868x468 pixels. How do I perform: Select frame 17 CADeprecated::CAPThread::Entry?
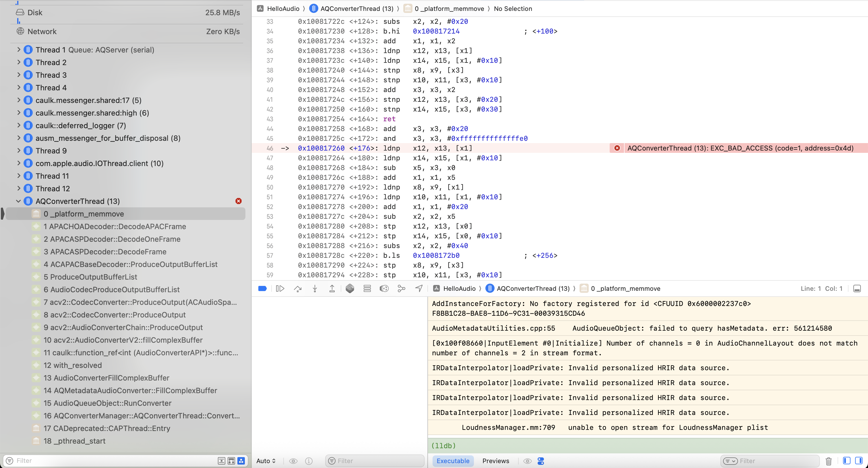coord(125,428)
